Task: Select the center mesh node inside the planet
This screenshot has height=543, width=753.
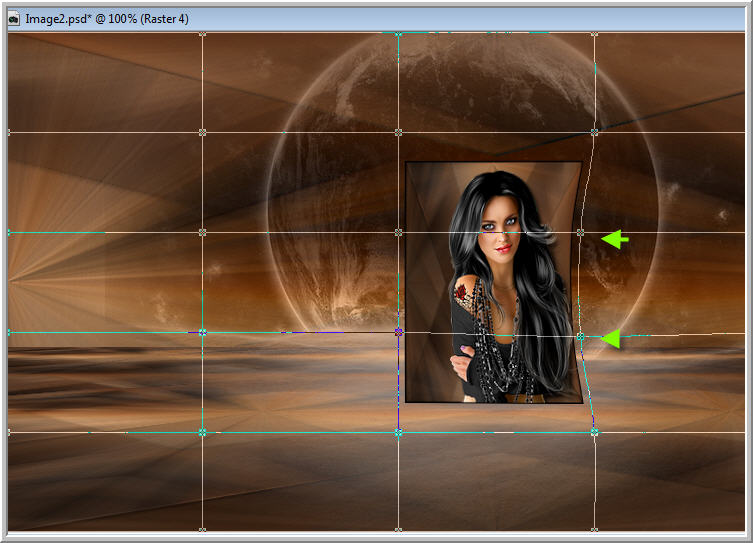Action: point(398,232)
